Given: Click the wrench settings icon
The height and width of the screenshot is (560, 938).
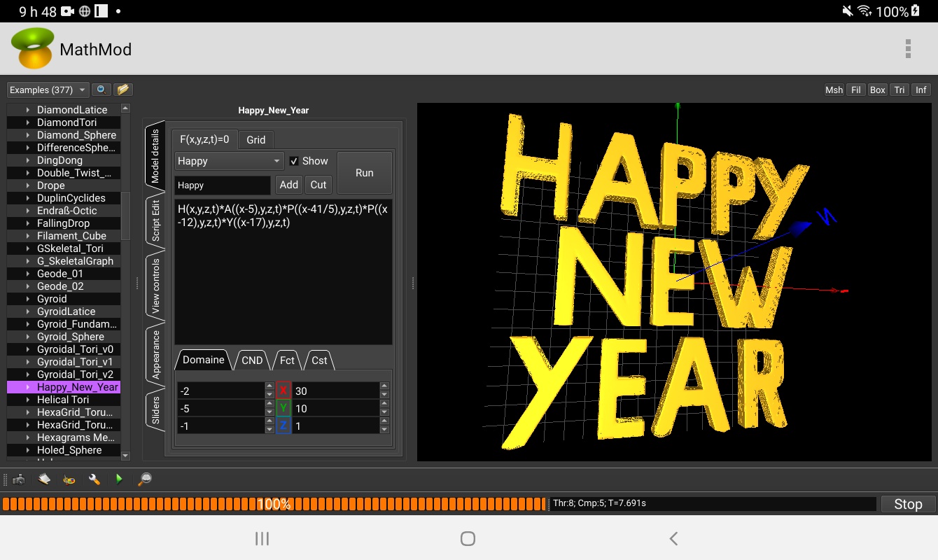Looking at the screenshot, I should click(x=94, y=479).
